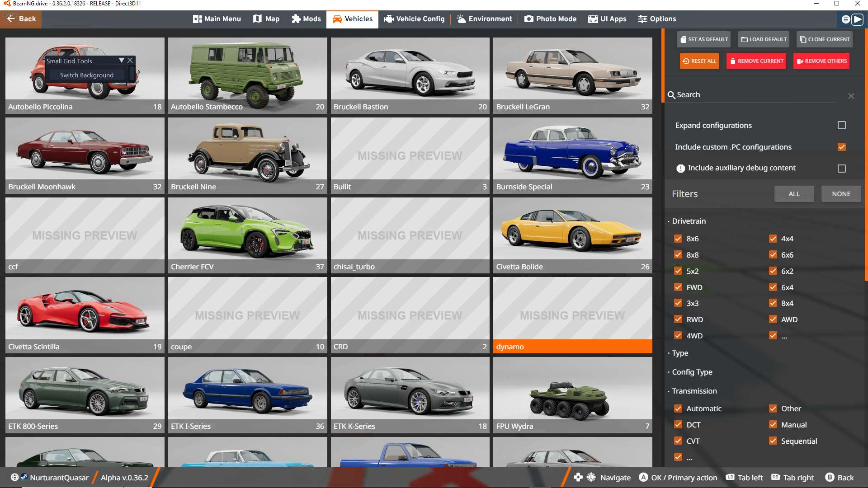Image resolution: width=868 pixels, height=488 pixels.
Task: Click the Steam icon beside NurturantQuasar
Action: [24, 477]
